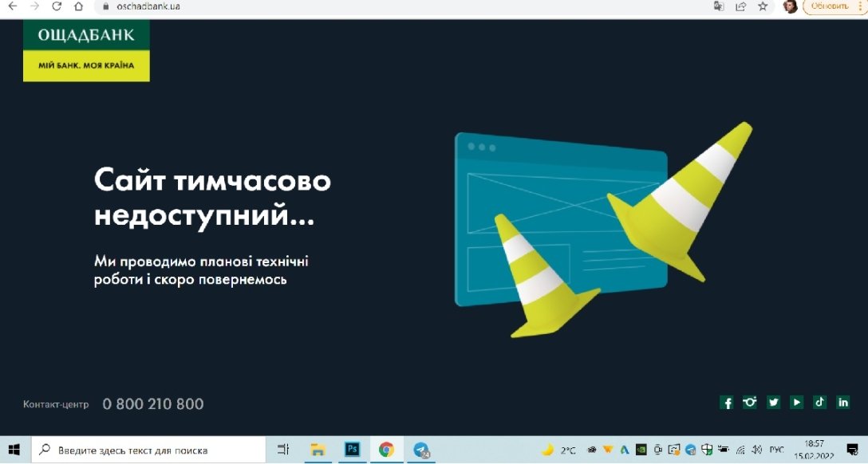Open the Instagram icon in the footer
Viewport: 868px width, 464px height.
tap(751, 403)
